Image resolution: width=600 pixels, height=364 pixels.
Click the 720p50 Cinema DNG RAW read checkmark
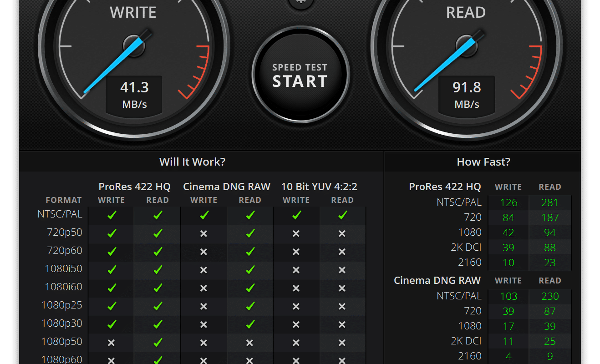coord(250,233)
